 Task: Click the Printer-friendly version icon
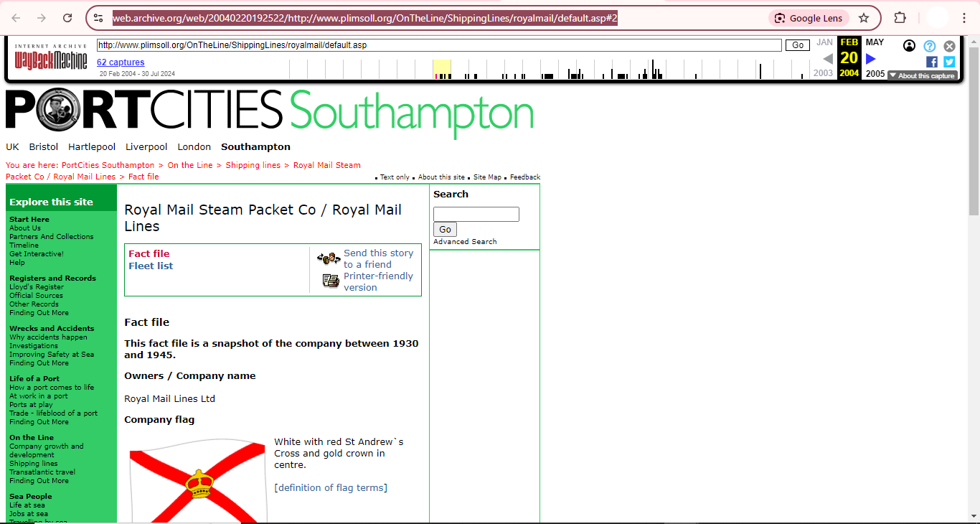click(x=331, y=281)
